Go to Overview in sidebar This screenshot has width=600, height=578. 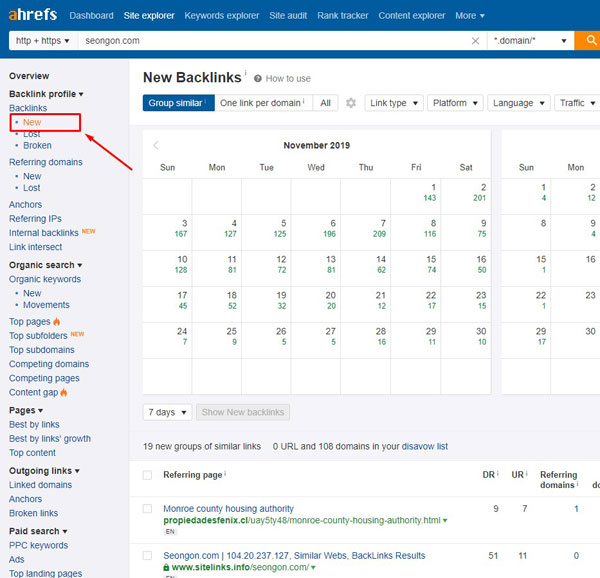point(29,76)
